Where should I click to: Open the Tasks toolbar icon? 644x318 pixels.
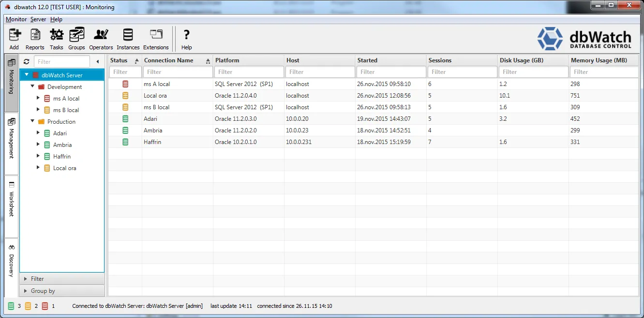click(57, 35)
